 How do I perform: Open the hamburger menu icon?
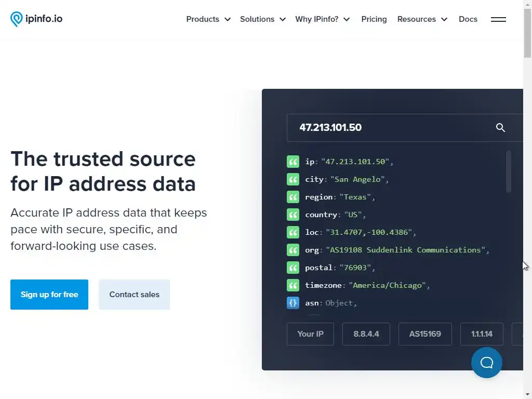[x=498, y=19]
